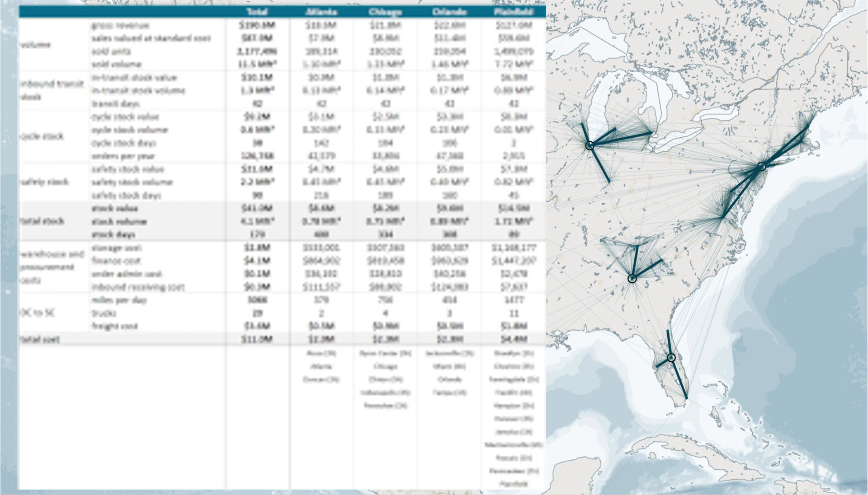This screenshot has width=868, height=495.
Task: Click the $11.0M total cost value
Action: coord(257,339)
